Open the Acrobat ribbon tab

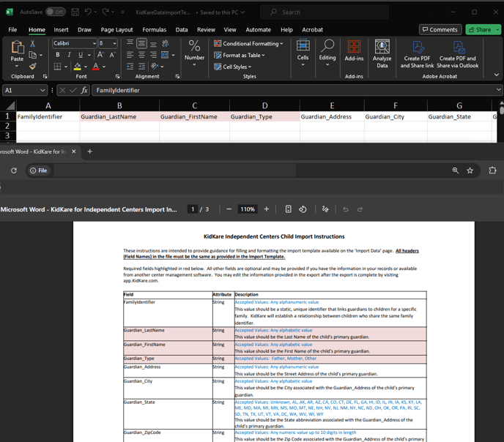click(312, 29)
